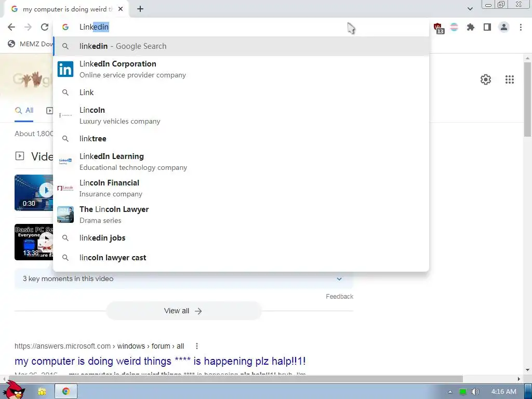532x399 pixels.
Task: Open the tab search chevron in title bar
Action: pyautogui.click(x=470, y=9)
